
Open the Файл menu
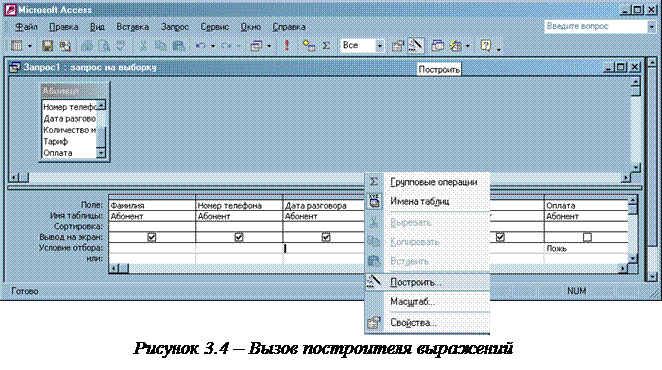[x=26, y=27]
